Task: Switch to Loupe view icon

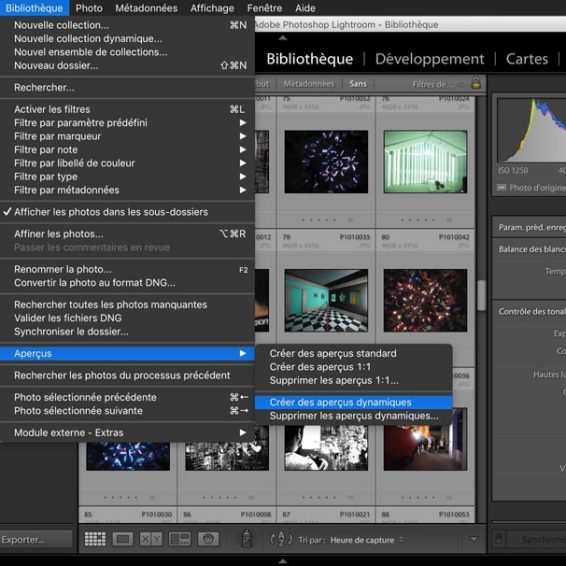Action: pyautogui.click(x=123, y=539)
